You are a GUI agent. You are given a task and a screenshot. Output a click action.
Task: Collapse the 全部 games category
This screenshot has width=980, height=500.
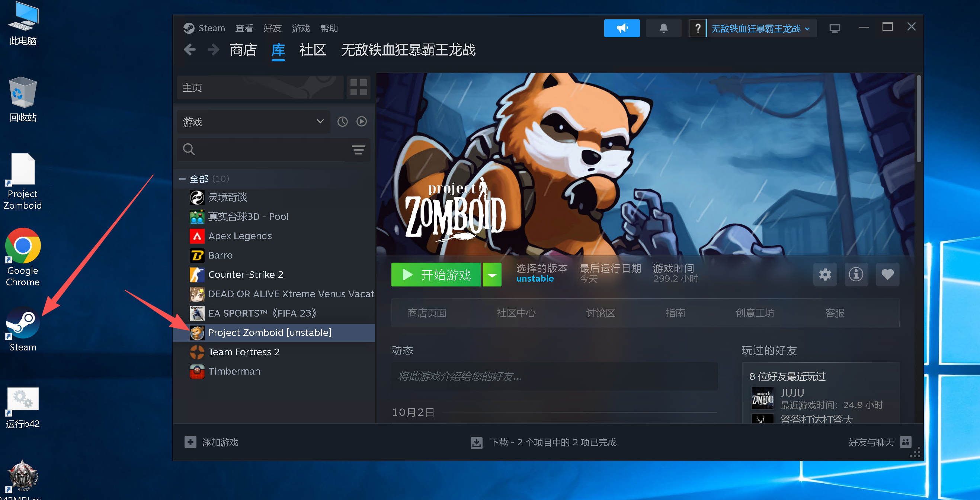182,179
